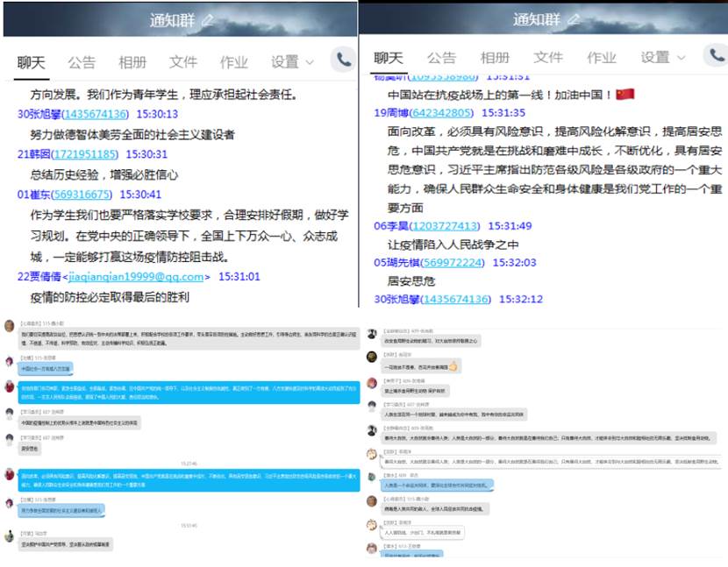Switch to the 作业 tab
The image size is (728, 567).
pos(233,61)
